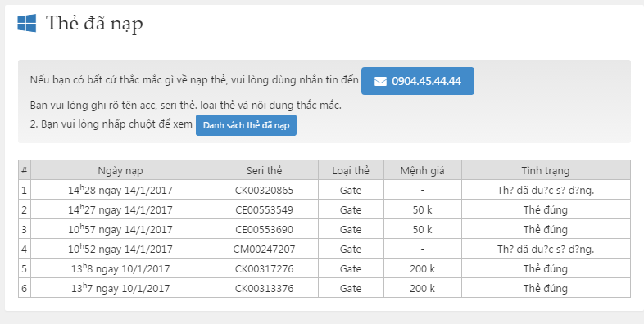Viewport: 644px width, 324px height.
Task: Click the date 14h28 ngay 14/1/2017 cell
Action: (x=120, y=190)
